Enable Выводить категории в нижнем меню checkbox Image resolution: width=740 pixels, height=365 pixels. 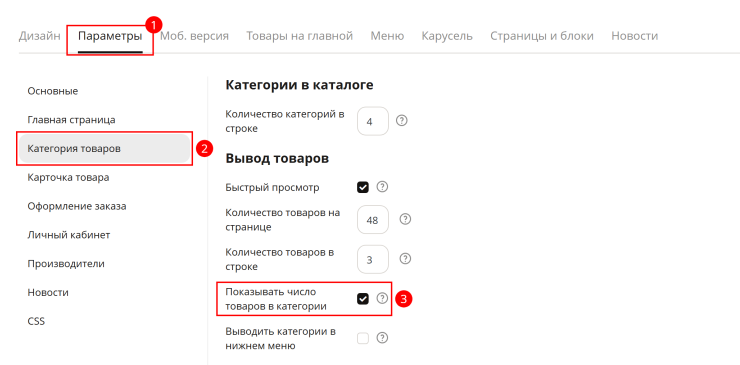(363, 339)
